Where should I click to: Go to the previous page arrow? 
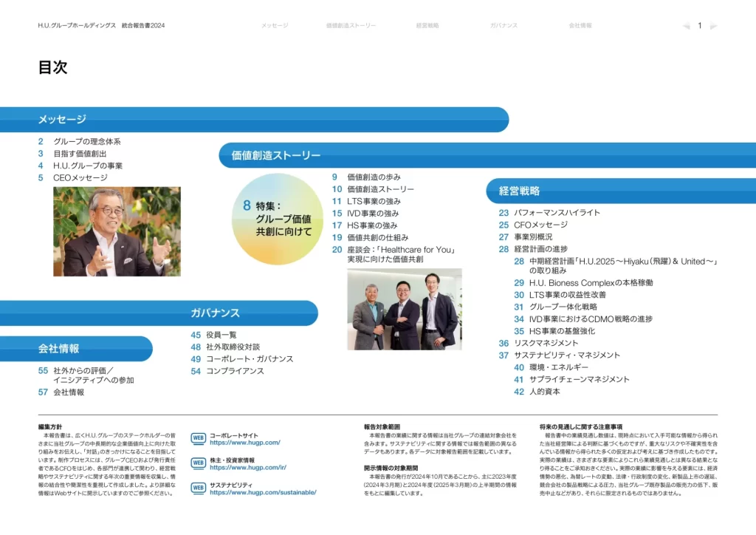[686, 26]
